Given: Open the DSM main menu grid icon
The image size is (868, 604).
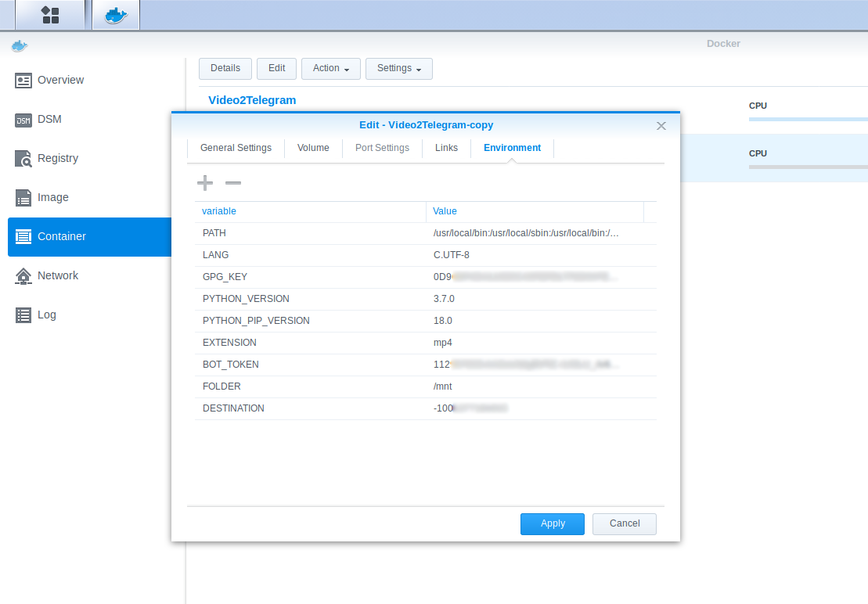Looking at the screenshot, I should click(50, 15).
